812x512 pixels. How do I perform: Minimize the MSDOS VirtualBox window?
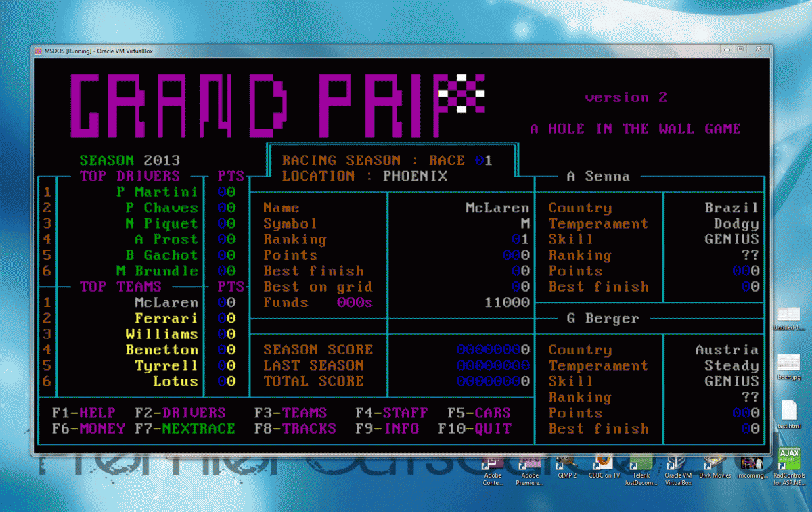point(726,49)
